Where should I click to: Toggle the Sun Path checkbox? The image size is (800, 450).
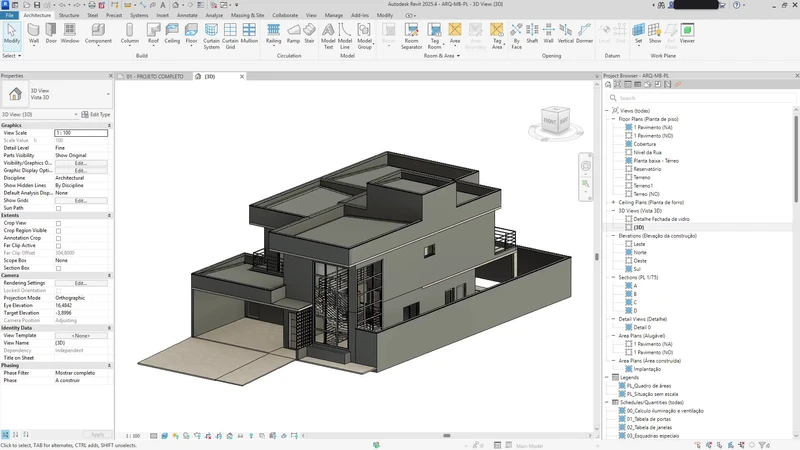(59, 208)
